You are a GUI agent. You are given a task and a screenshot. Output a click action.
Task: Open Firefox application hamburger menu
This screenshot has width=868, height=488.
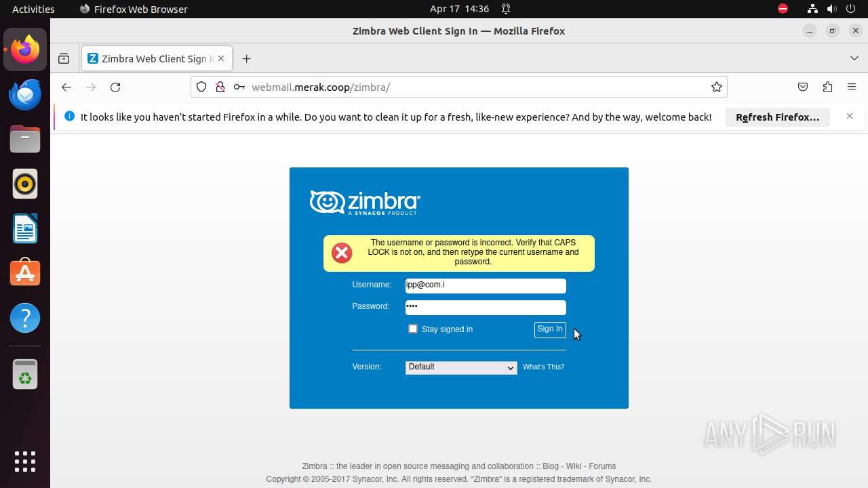click(x=852, y=87)
